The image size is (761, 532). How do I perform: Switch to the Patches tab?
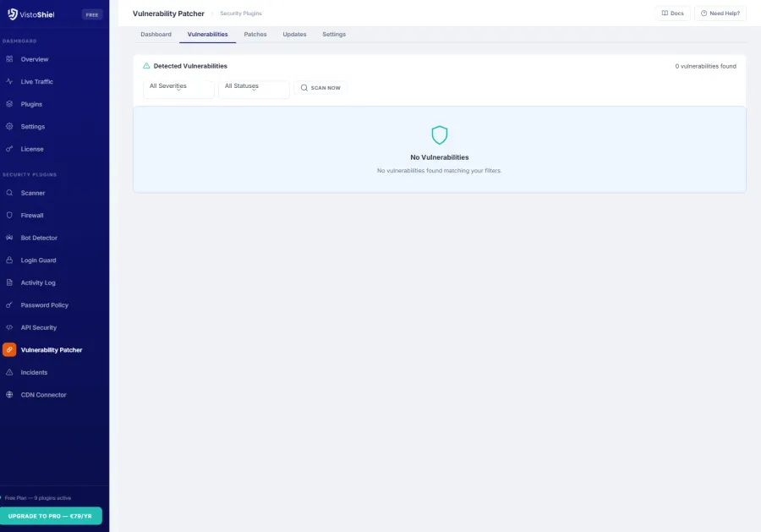point(255,35)
